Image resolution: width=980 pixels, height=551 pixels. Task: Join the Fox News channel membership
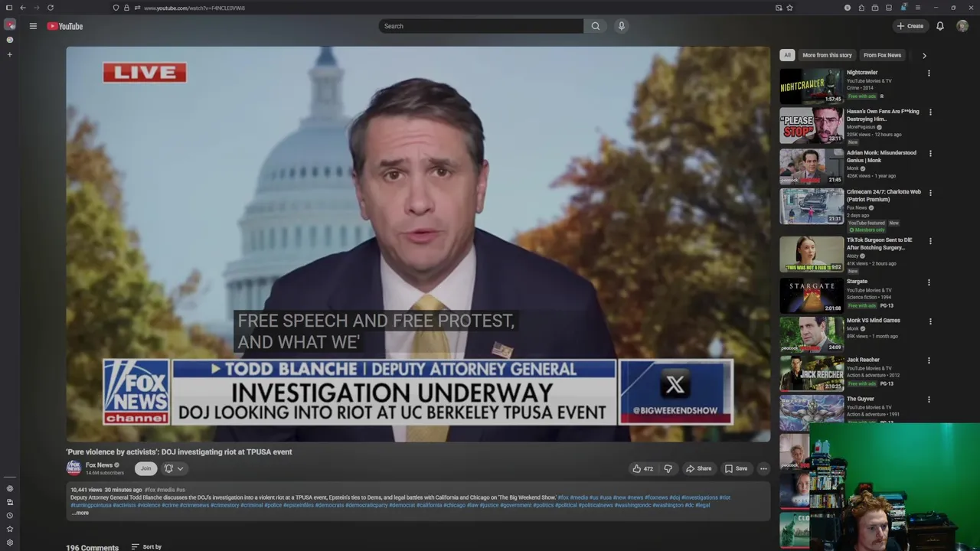tap(145, 468)
